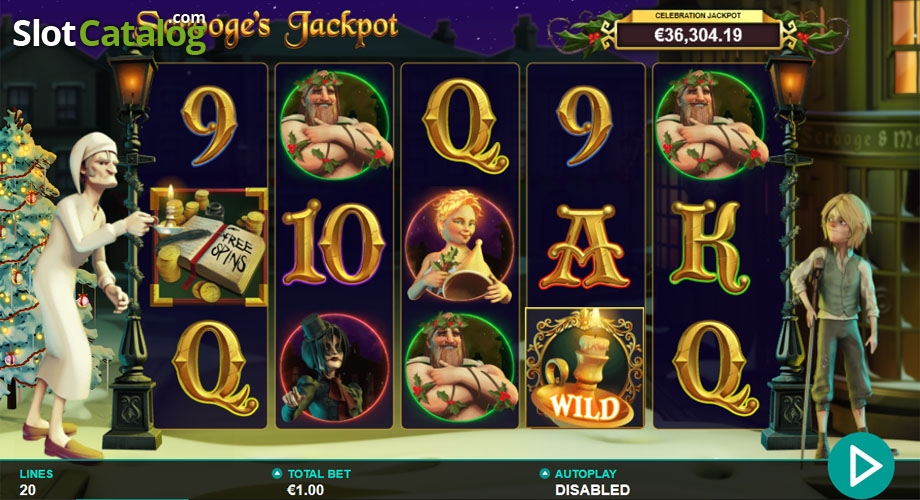Start a spin with the play button

click(861, 465)
